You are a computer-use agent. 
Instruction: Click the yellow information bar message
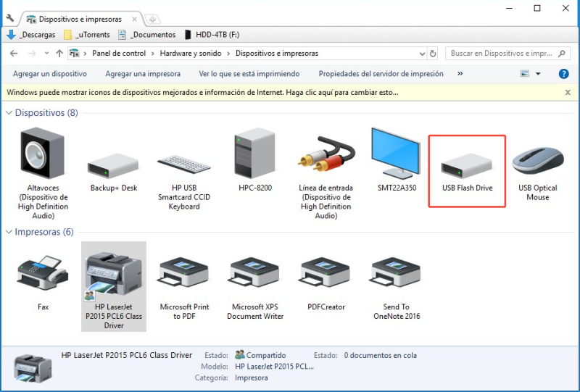tap(202, 93)
